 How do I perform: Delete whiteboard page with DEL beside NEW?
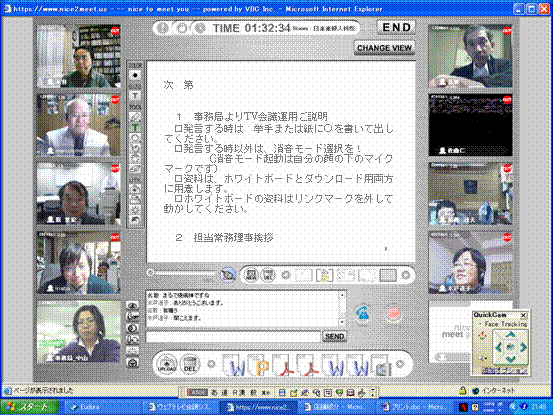tap(268, 275)
